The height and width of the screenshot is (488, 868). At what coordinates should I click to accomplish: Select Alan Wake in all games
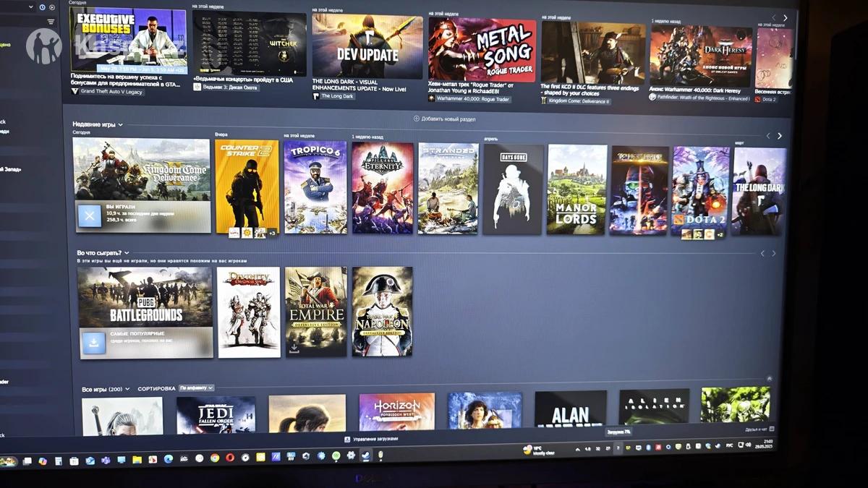(571, 409)
